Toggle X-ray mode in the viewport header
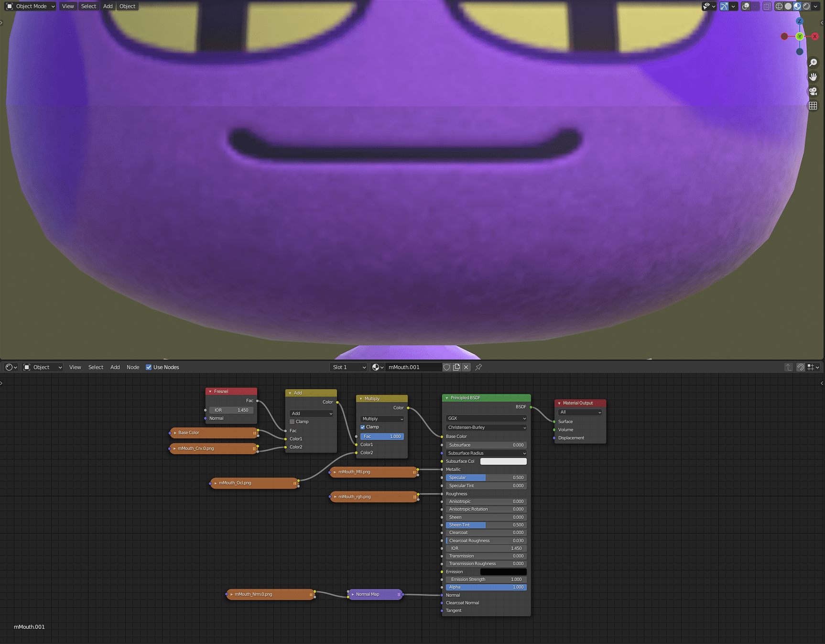Viewport: 825px width, 644px height. click(767, 6)
